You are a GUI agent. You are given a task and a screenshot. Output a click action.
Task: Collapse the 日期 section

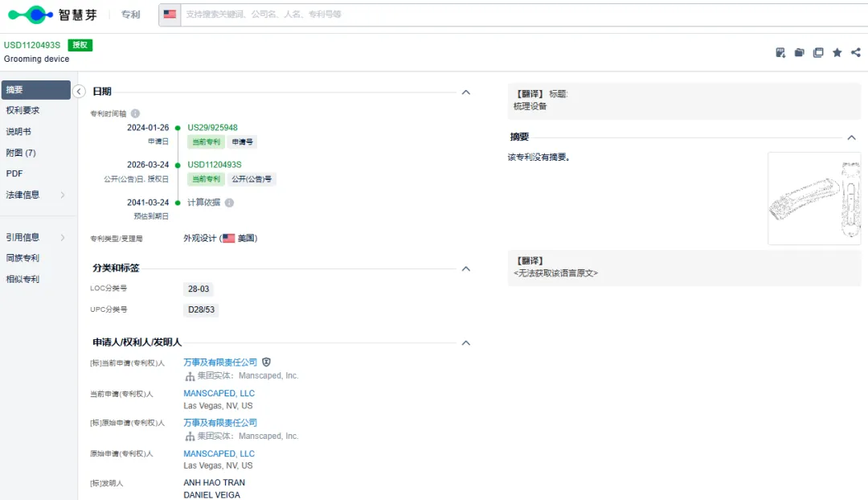point(466,92)
